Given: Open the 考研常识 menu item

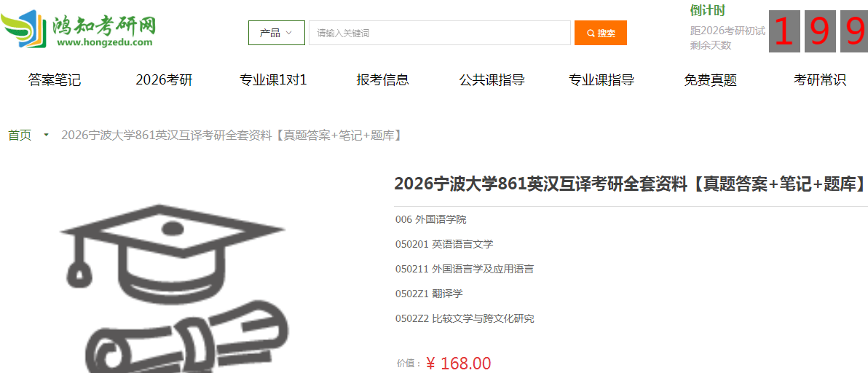Looking at the screenshot, I should coord(820,80).
